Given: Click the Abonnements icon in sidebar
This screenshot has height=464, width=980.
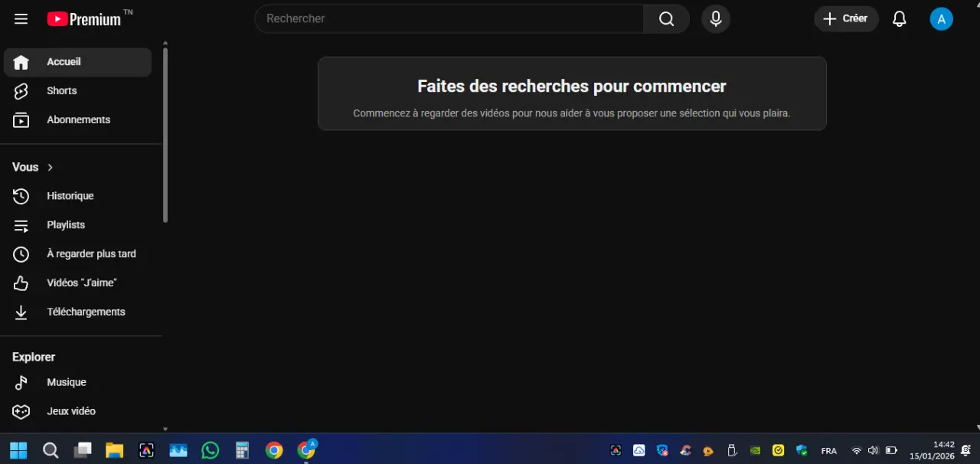Looking at the screenshot, I should (x=21, y=120).
